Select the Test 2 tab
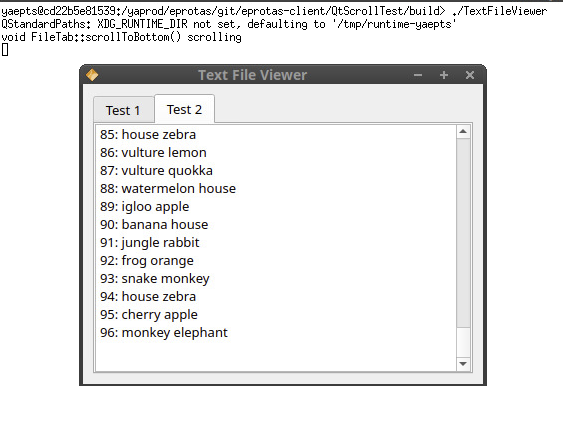 click(x=185, y=109)
